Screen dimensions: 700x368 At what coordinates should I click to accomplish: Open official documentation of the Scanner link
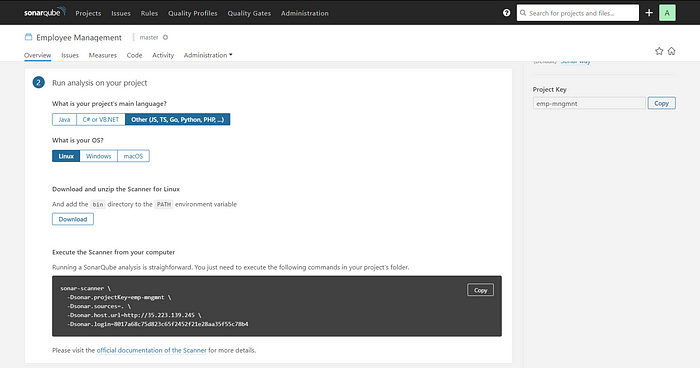pyautogui.click(x=152, y=351)
